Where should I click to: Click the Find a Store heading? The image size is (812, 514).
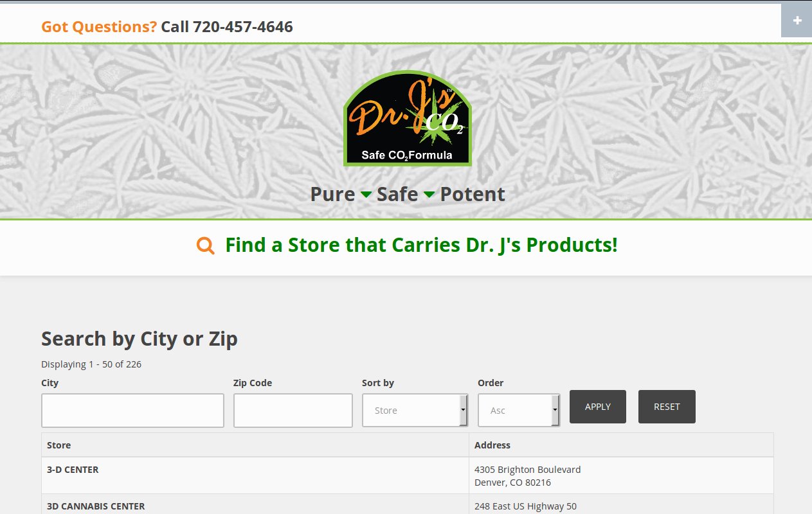pyautogui.click(x=421, y=245)
